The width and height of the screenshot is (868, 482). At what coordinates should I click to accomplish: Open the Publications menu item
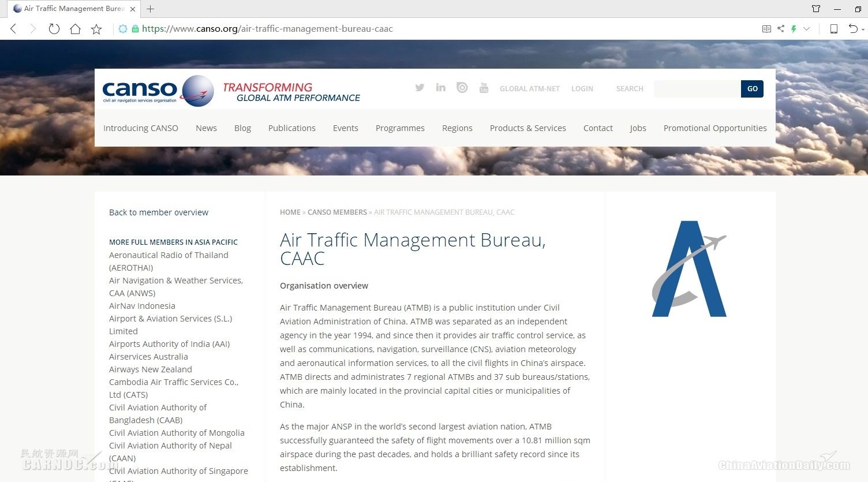(292, 128)
